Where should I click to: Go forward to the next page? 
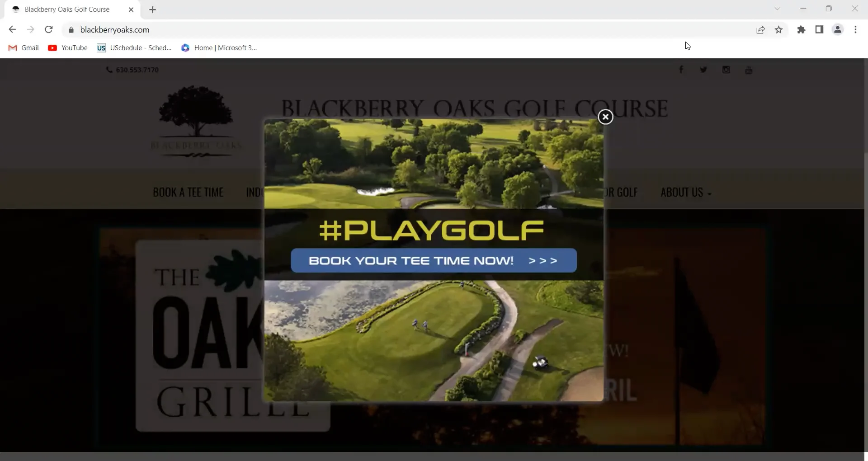pos(30,30)
